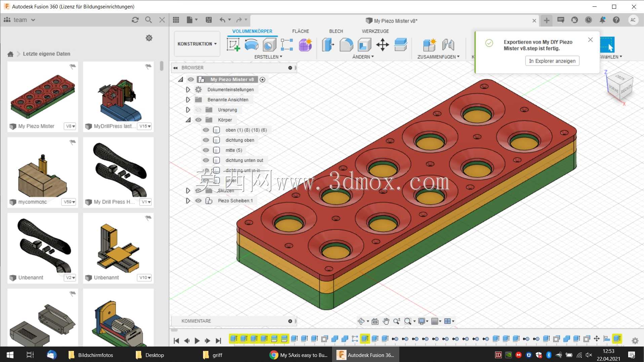The width and height of the screenshot is (644, 362).
Task: Select the Joint tool
Action: tap(448, 44)
